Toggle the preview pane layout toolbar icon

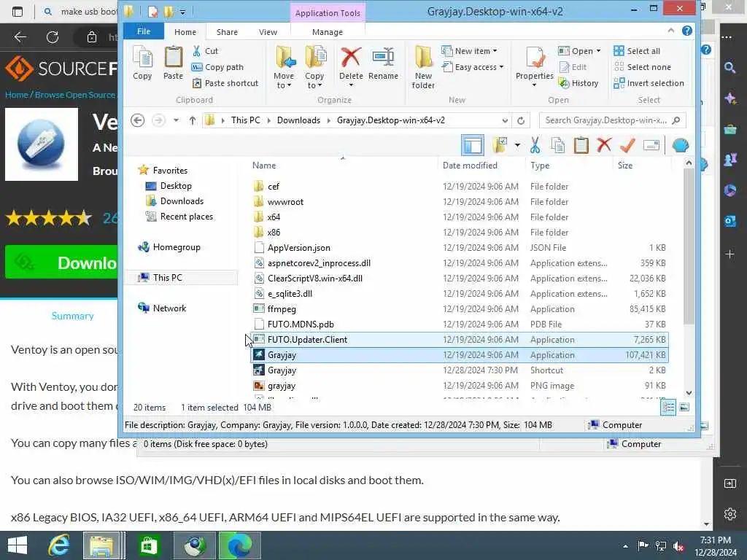coord(473,145)
